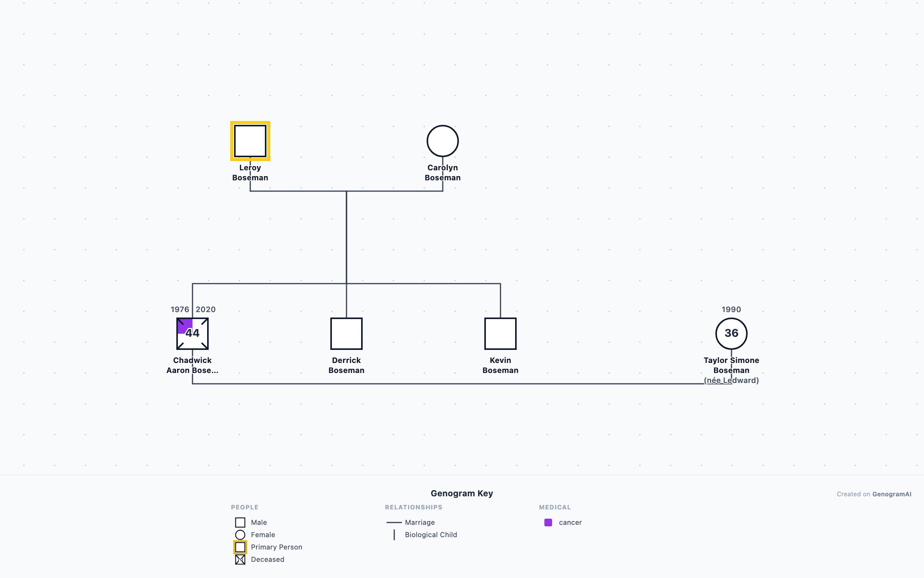Click the 'Biological Child' legend label
924x578 pixels.
431,535
